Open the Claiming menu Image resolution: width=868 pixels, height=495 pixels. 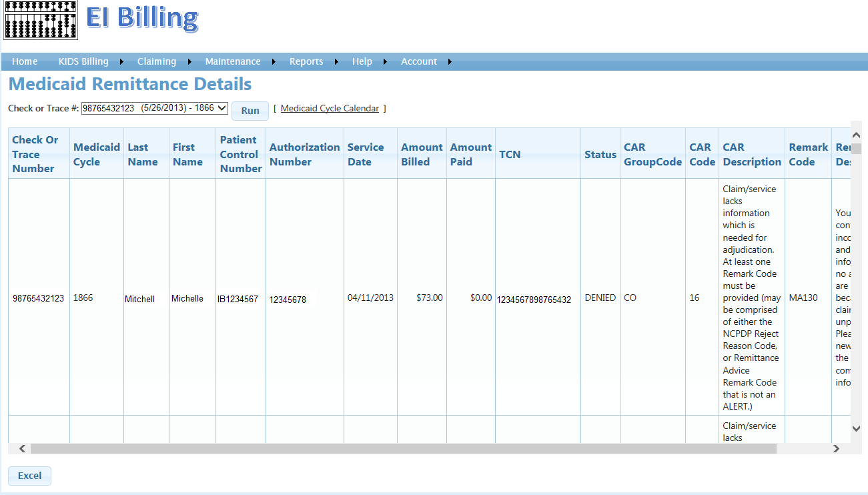(156, 61)
